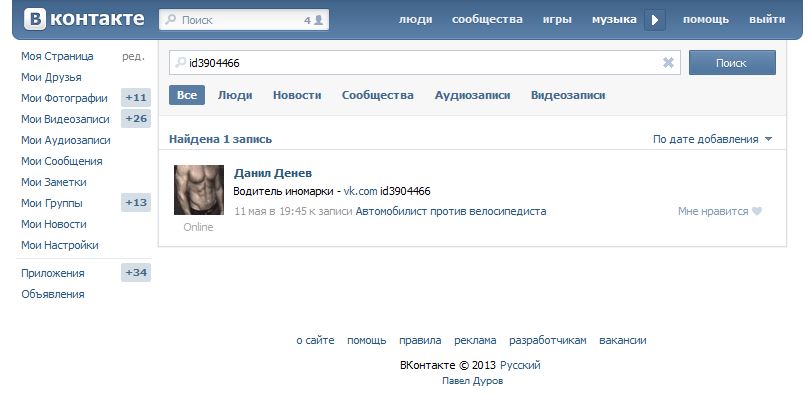
Task: Open Мои Сообщения in the sidebar
Action: [x=61, y=161]
